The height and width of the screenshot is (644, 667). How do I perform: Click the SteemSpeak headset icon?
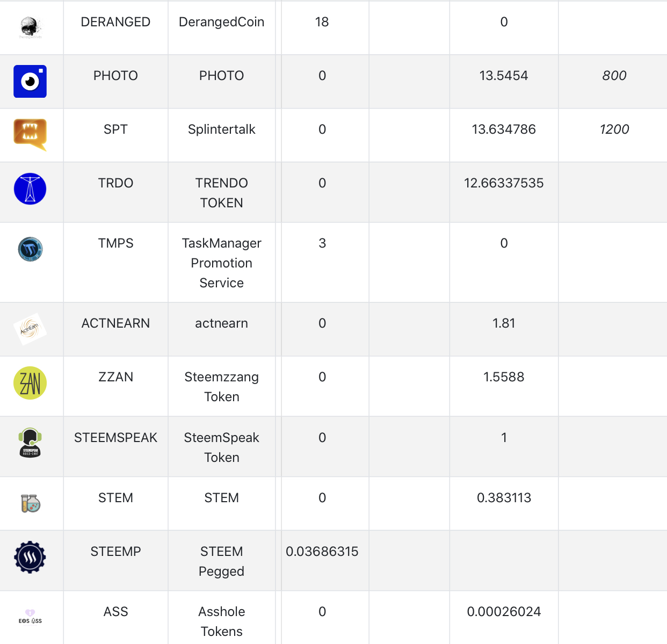click(30, 443)
